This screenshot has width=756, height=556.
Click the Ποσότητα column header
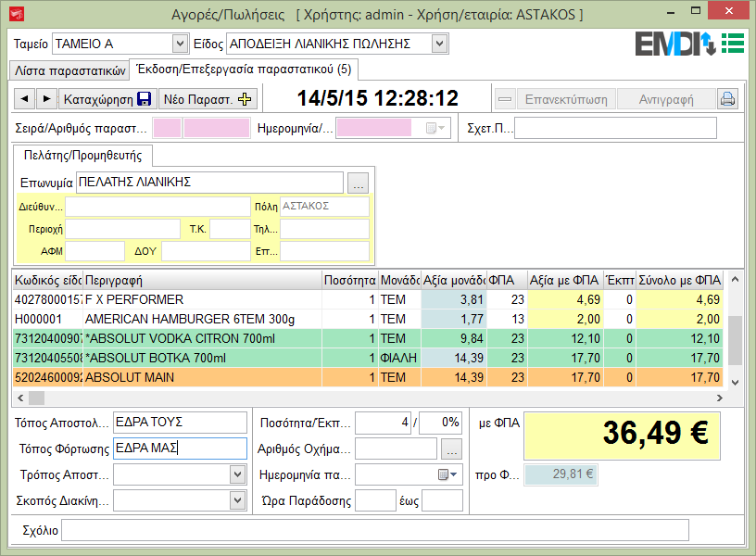(350, 280)
